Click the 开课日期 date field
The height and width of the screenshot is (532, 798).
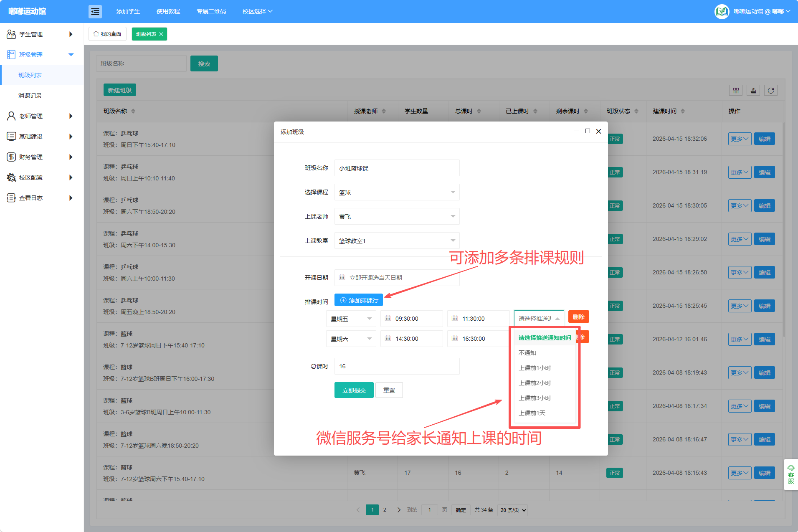point(397,278)
